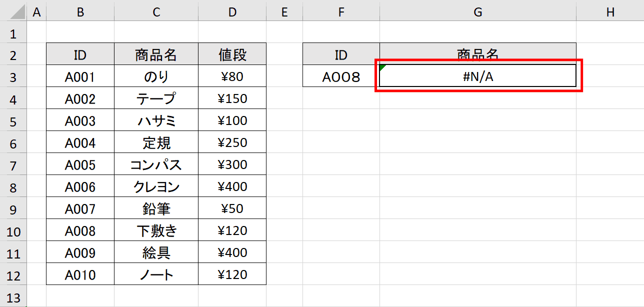644x307 pixels.
Task: Click the green error indicator in G3
Action: pos(383,67)
